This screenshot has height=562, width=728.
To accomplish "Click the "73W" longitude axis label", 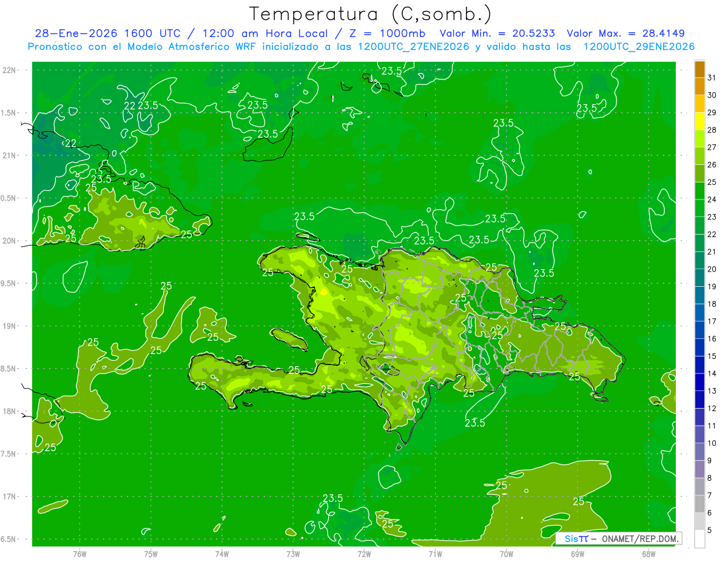I will (x=293, y=554).
